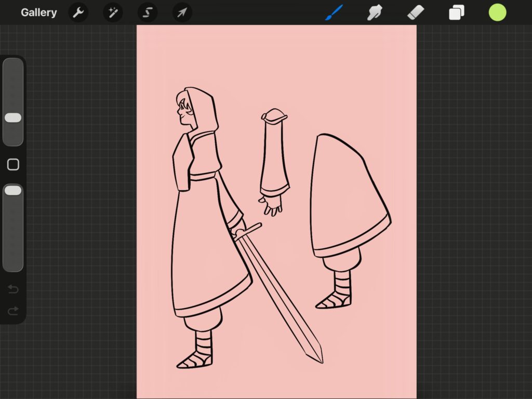Redo the action with the redo arrow
The image size is (532, 399).
point(13,311)
